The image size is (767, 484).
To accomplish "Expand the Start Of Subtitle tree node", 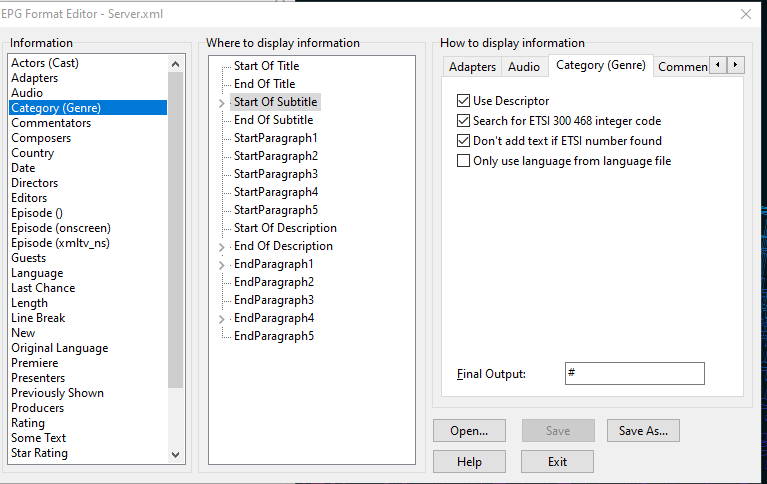I will click(222, 103).
